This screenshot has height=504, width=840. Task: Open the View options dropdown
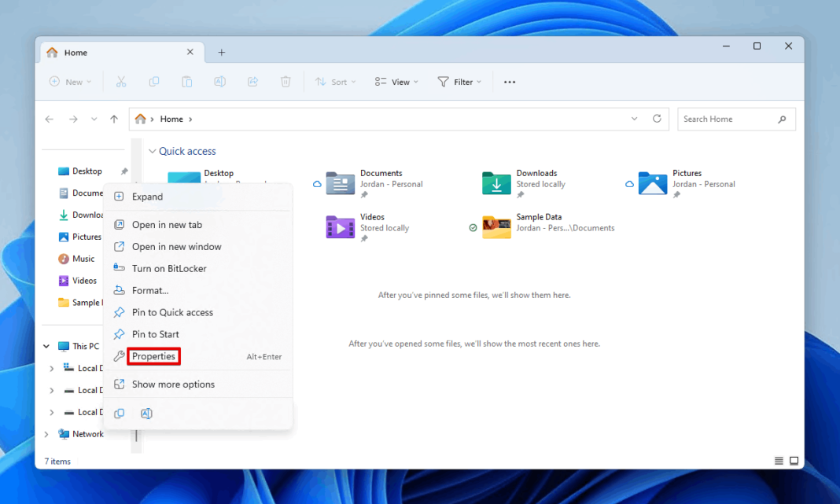click(x=396, y=81)
